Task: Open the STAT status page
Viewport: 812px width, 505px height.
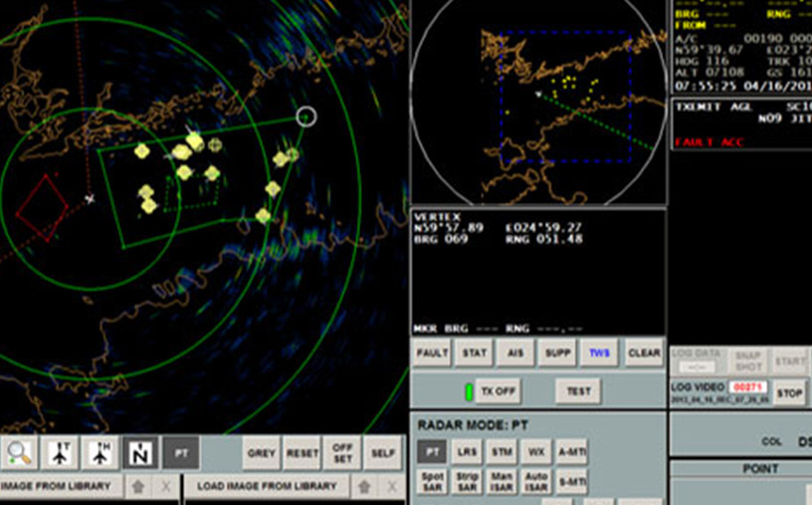Action: [x=475, y=353]
